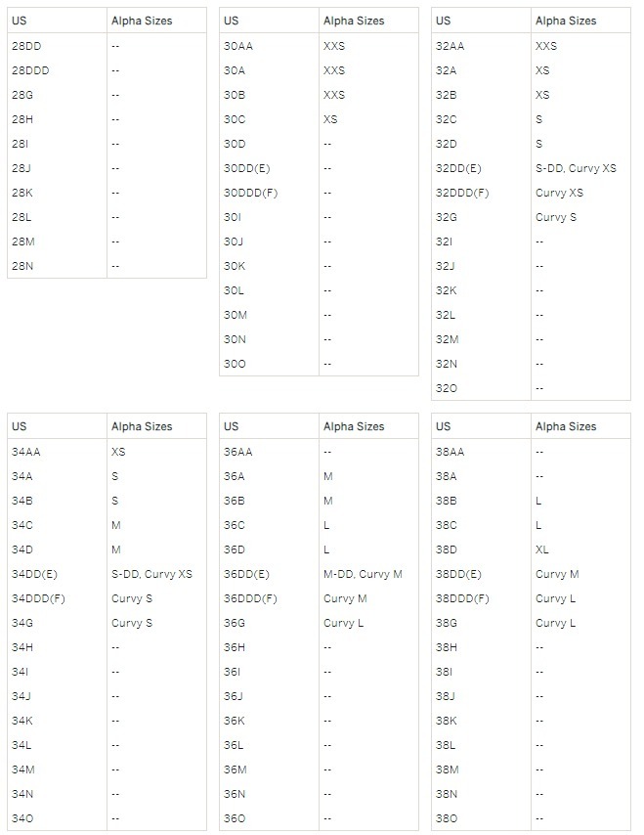Select the 38G size cell

447,623
